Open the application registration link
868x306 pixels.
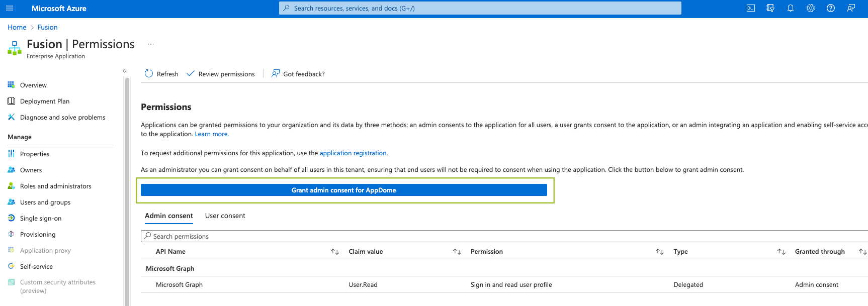click(x=353, y=153)
